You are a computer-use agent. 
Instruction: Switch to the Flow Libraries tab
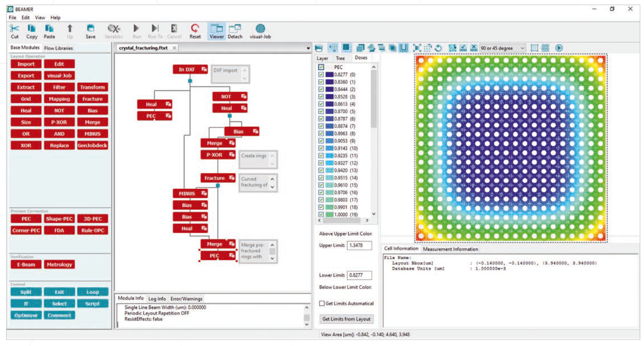pos(58,48)
